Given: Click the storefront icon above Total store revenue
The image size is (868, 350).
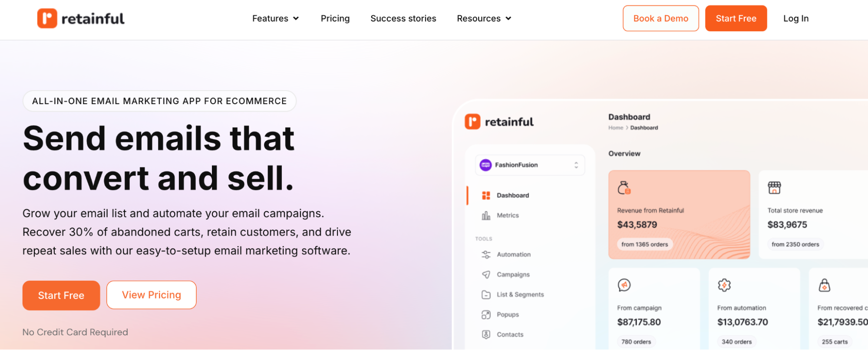Looking at the screenshot, I should click(x=774, y=188).
